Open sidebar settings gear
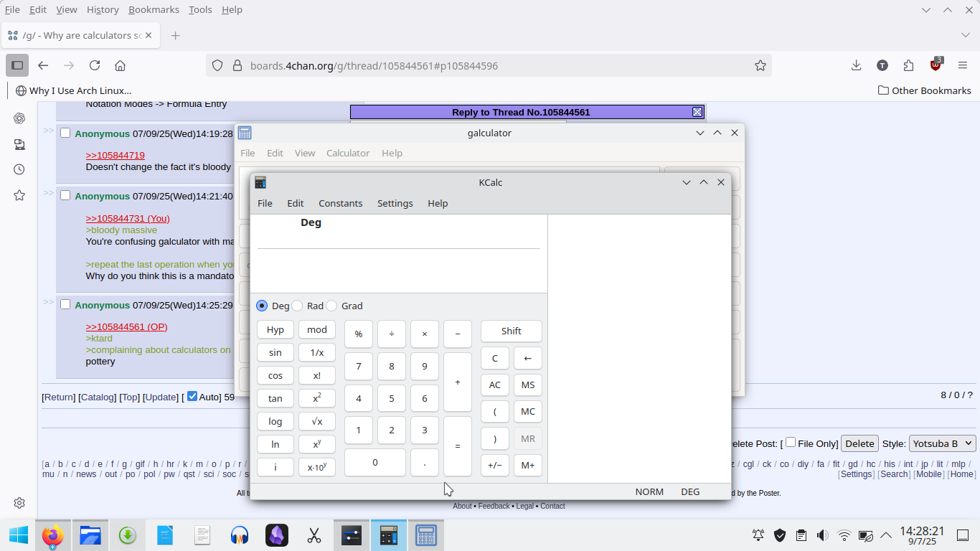The image size is (980, 551). 19,503
